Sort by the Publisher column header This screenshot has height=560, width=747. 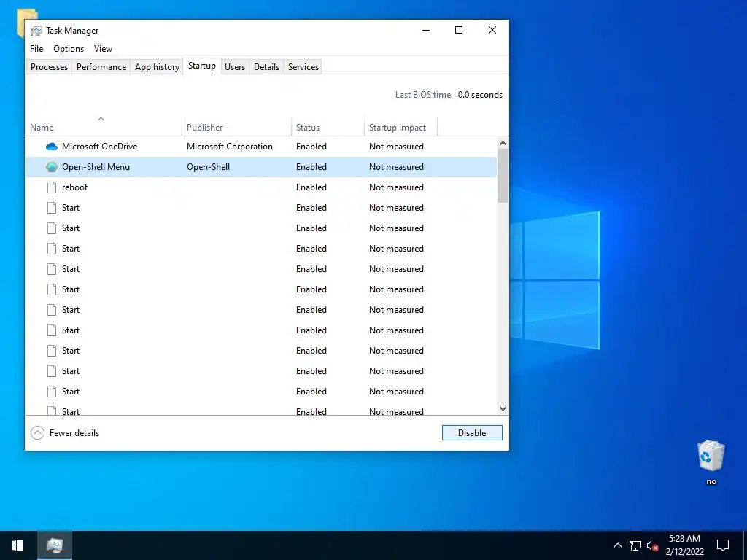pyautogui.click(x=236, y=126)
